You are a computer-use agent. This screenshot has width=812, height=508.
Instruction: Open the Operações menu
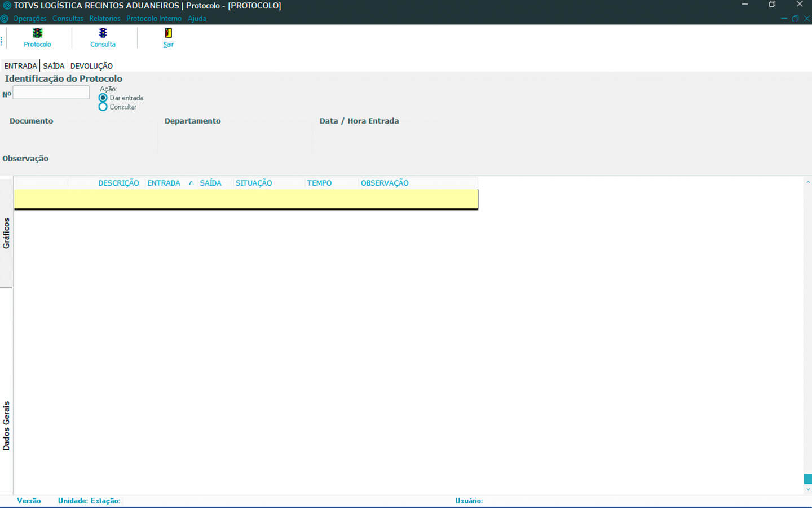(30, 19)
